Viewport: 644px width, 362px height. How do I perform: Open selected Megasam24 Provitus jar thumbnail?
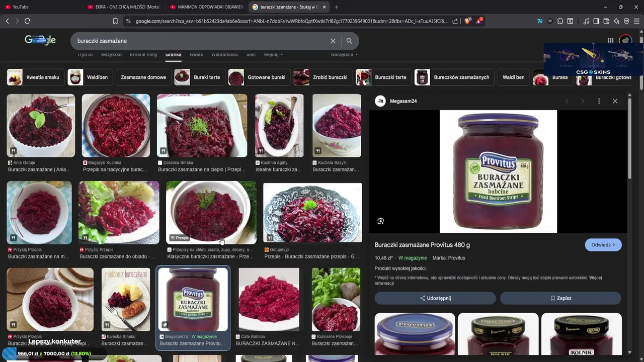pos(193,300)
